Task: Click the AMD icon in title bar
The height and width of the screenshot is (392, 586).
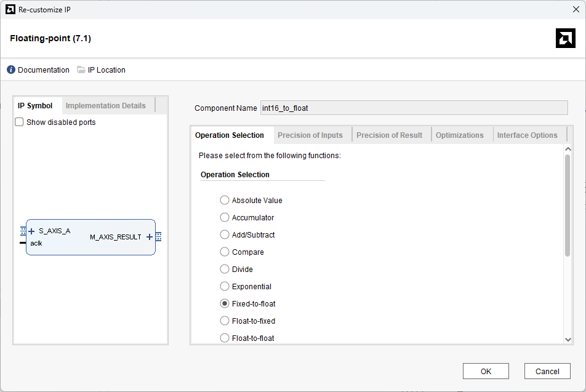Action: click(10, 9)
